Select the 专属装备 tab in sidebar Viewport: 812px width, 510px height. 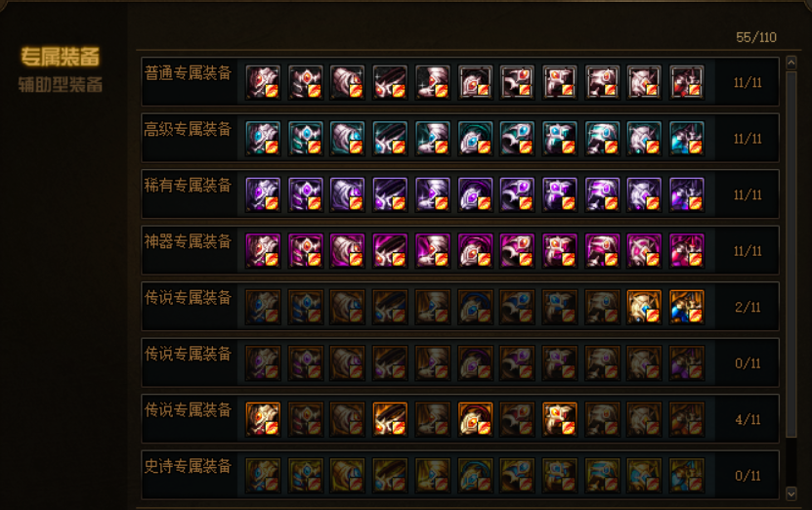(60, 57)
